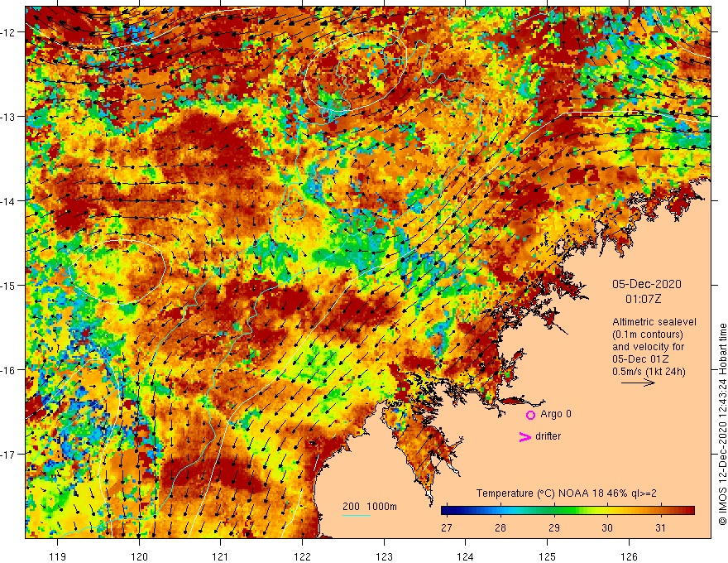The image size is (728, 563).
Task: Click the 'Argo 0' legend label
Action: click(x=556, y=414)
